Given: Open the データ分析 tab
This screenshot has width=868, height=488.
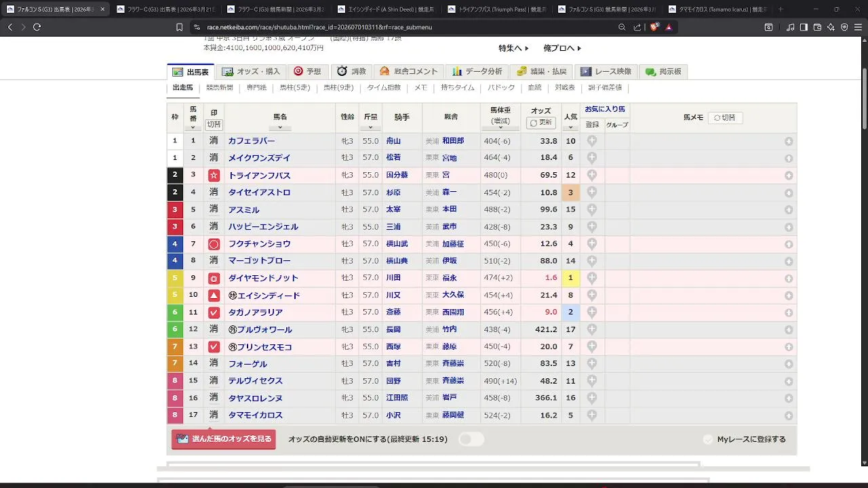Looking at the screenshot, I should [477, 71].
